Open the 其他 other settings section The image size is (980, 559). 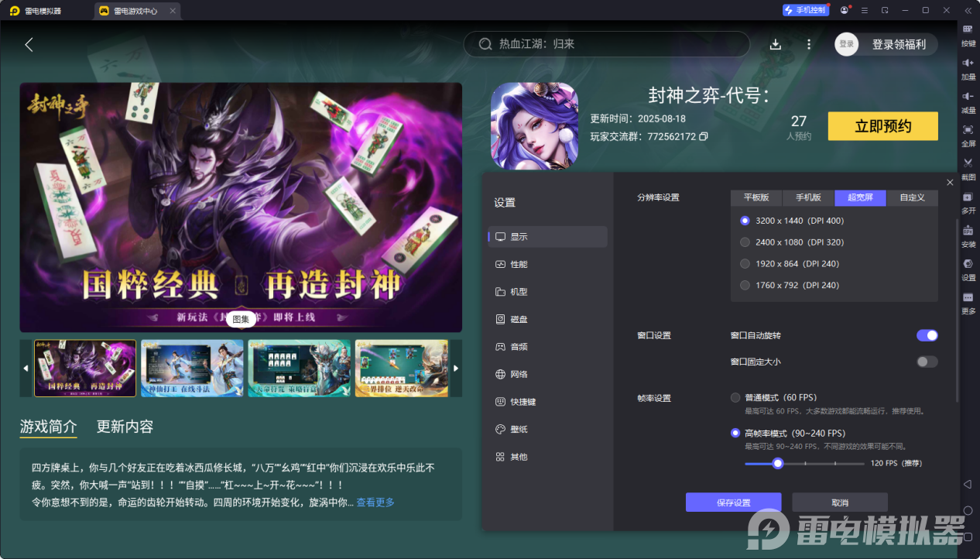(x=548, y=457)
